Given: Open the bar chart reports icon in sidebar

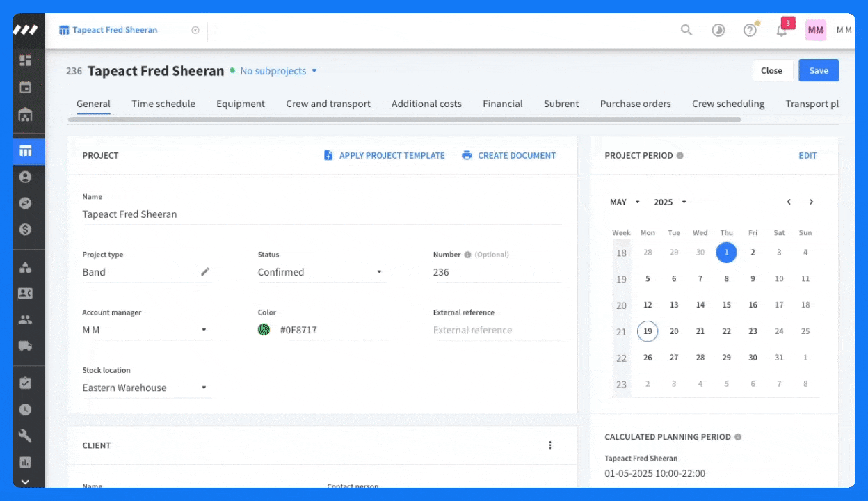Looking at the screenshot, I should click(x=25, y=462).
